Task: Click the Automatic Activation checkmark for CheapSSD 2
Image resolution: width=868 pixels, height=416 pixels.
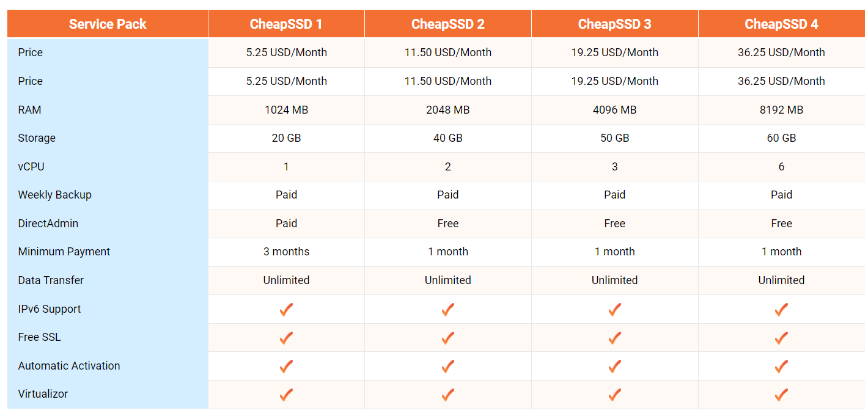Action: click(x=448, y=367)
